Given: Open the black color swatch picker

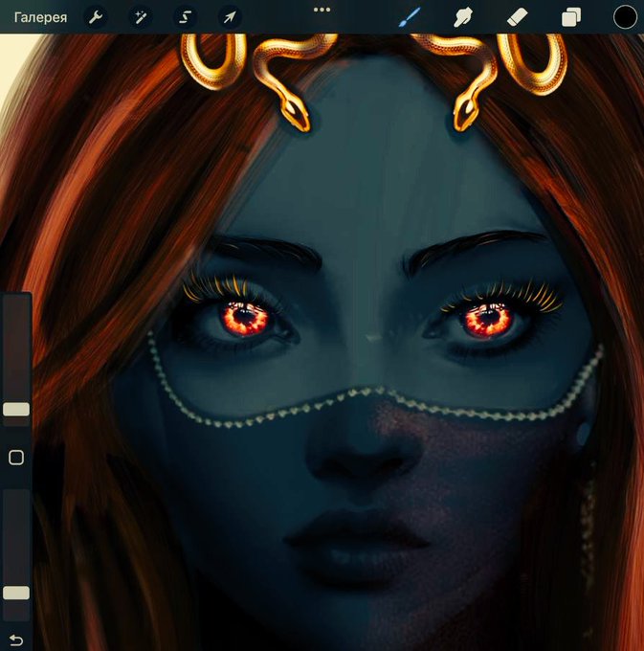Looking at the screenshot, I should coord(625,17).
